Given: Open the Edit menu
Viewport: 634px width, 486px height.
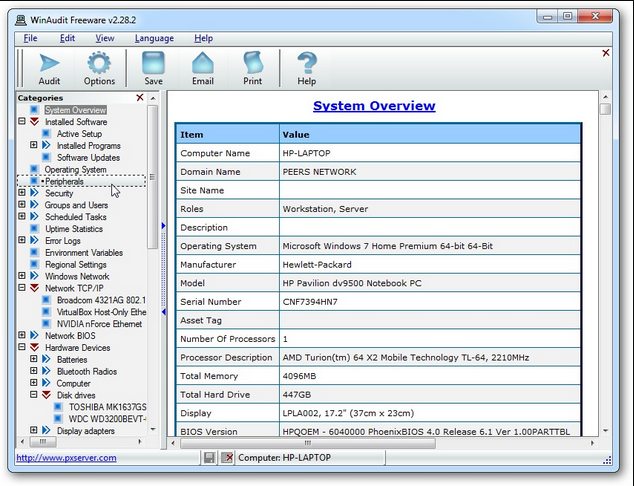Looking at the screenshot, I should pyautogui.click(x=67, y=38).
